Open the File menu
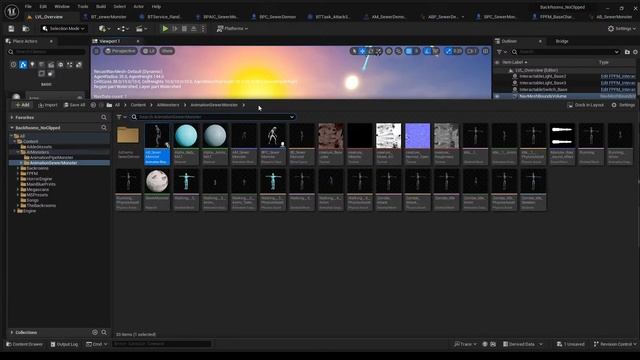Screen dimensions: 640x360 click(x=28, y=7)
